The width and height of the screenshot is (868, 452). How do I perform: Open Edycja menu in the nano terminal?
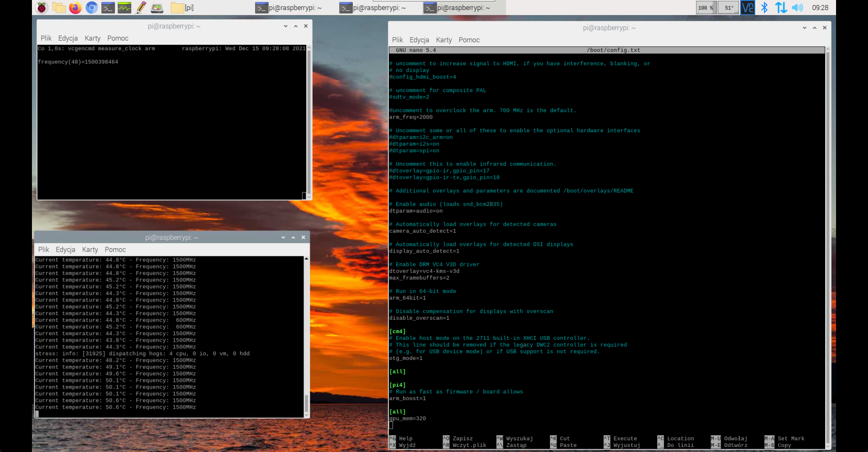419,40
